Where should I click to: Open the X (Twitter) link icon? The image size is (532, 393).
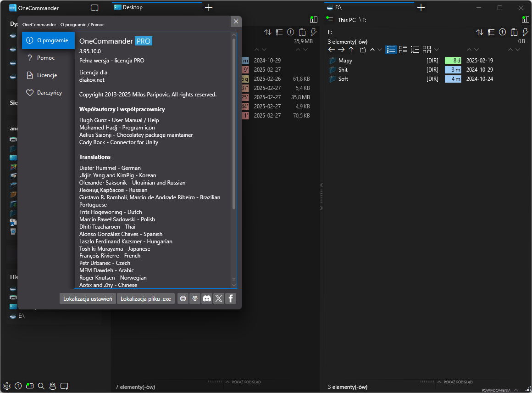point(219,298)
